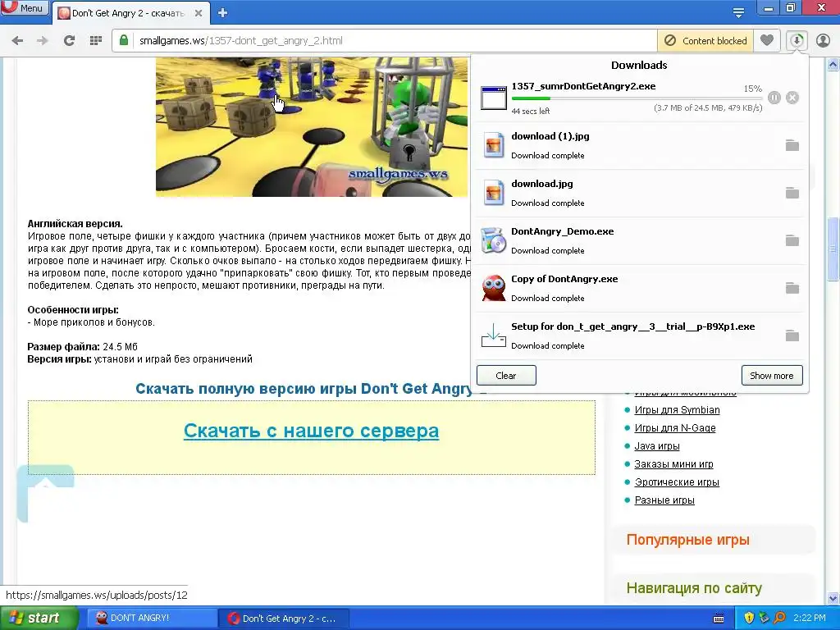
Task: Click the green padlock security icon
Action: pyautogui.click(x=124, y=41)
